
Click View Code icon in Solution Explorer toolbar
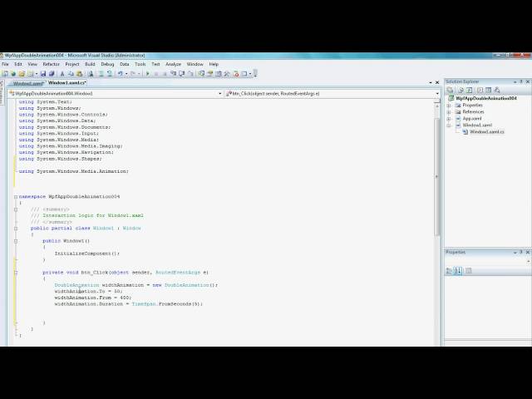tap(480, 90)
